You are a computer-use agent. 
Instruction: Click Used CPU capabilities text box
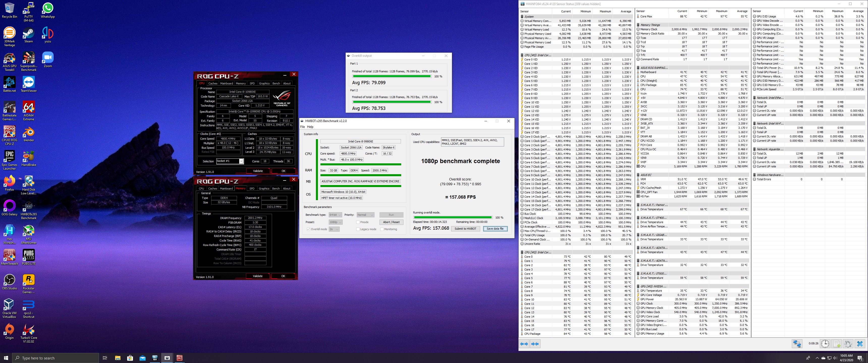pyautogui.click(x=472, y=142)
